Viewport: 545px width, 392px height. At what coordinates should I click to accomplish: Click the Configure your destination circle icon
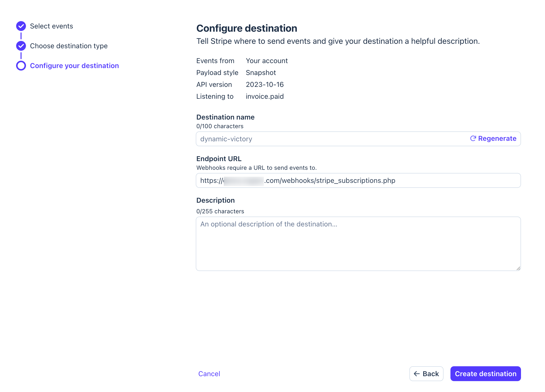(x=21, y=66)
